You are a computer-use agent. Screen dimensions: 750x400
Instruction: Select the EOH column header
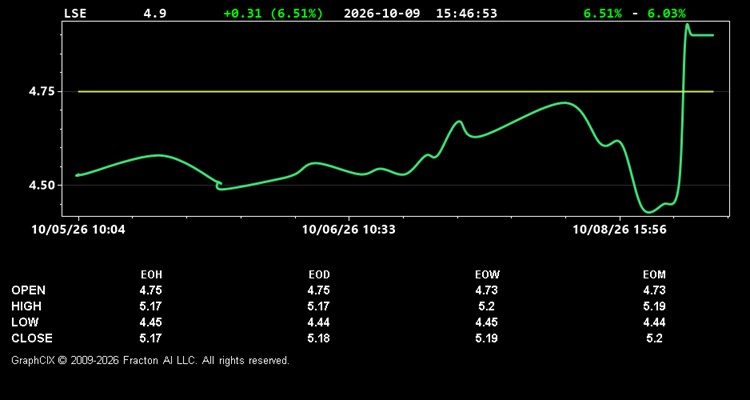(151, 275)
